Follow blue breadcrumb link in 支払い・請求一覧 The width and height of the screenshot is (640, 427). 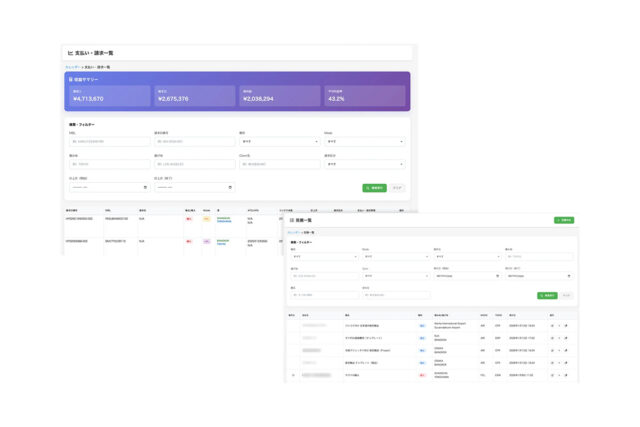point(73,67)
